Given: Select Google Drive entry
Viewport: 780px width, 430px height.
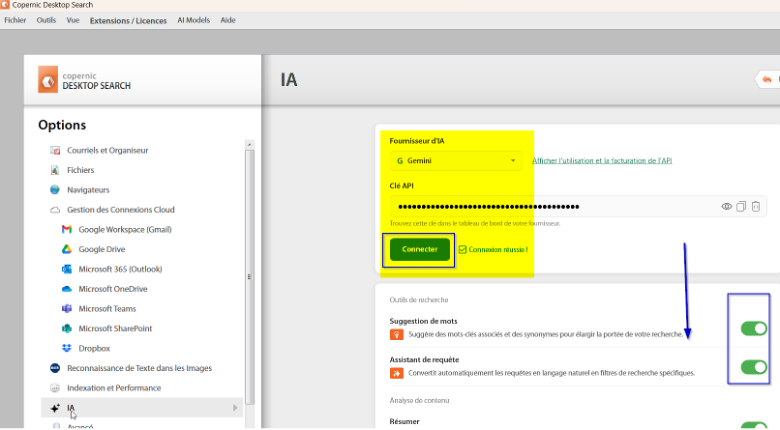Looking at the screenshot, I should coord(101,249).
